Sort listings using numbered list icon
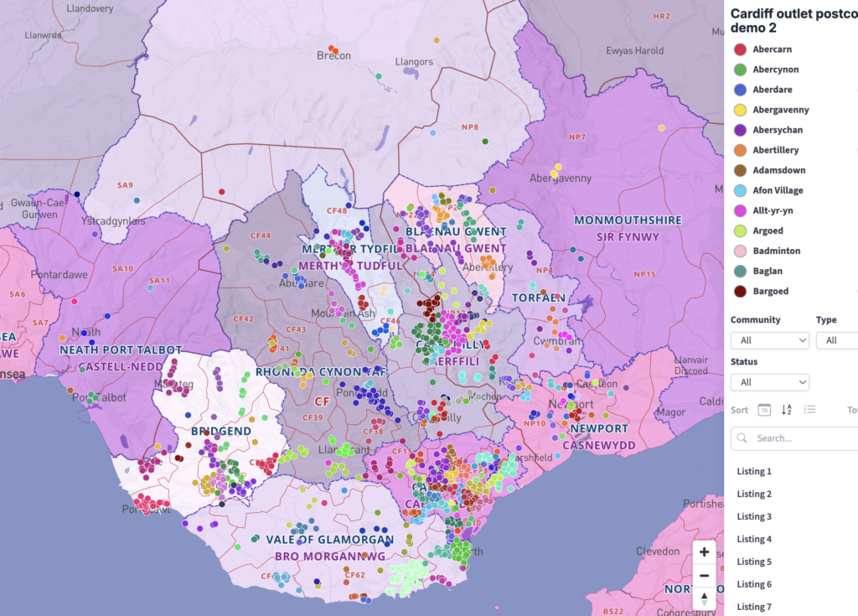Screen dimensions: 858x616 pos(809,410)
